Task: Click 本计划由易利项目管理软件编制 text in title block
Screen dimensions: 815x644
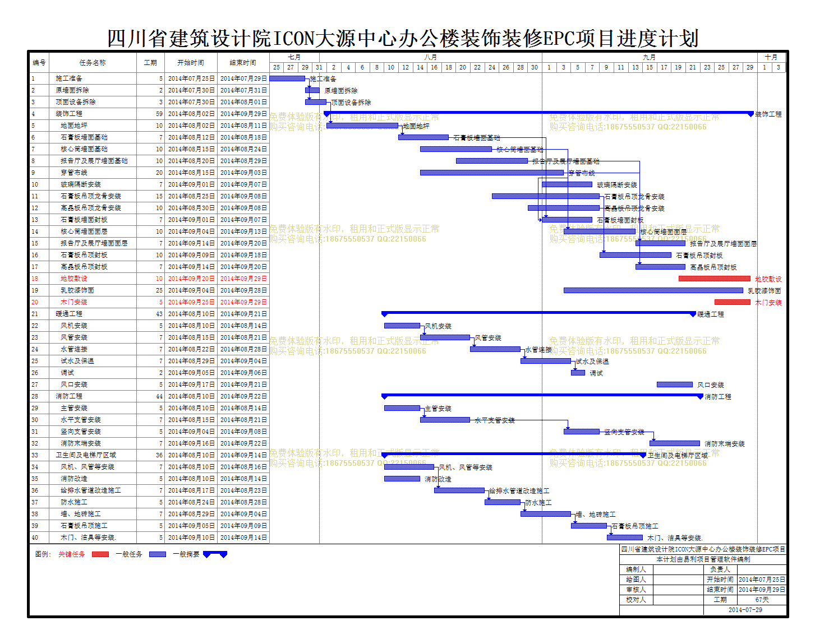Action: click(x=703, y=559)
